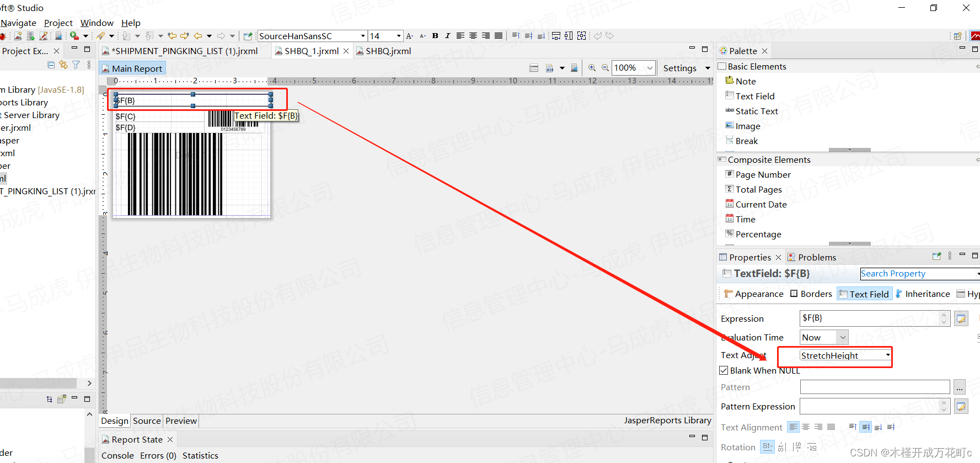Click the zoom in magnifier icon
Viewport: 980px width, 463px height.
click(x=592, y=68)
